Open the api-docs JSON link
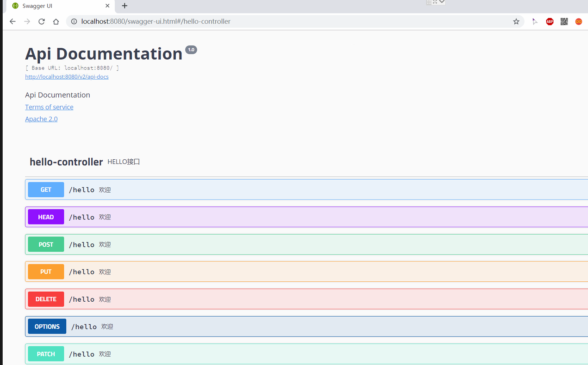Viewport: 588px width, 365px height. click(x=67, y=77)
